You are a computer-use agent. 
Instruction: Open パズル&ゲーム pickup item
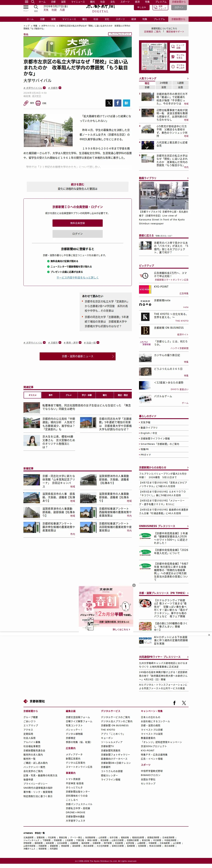point(164,399)
